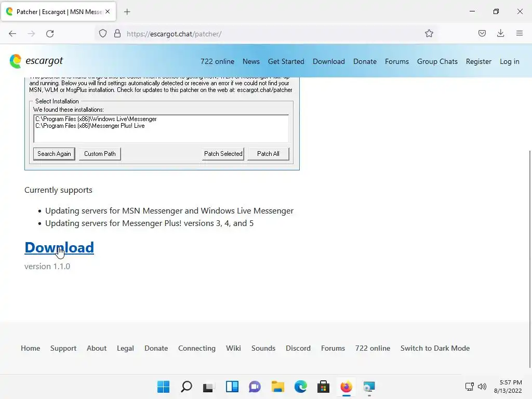Click the browser Back arrow
532x399 pixels.
[12, 34]
